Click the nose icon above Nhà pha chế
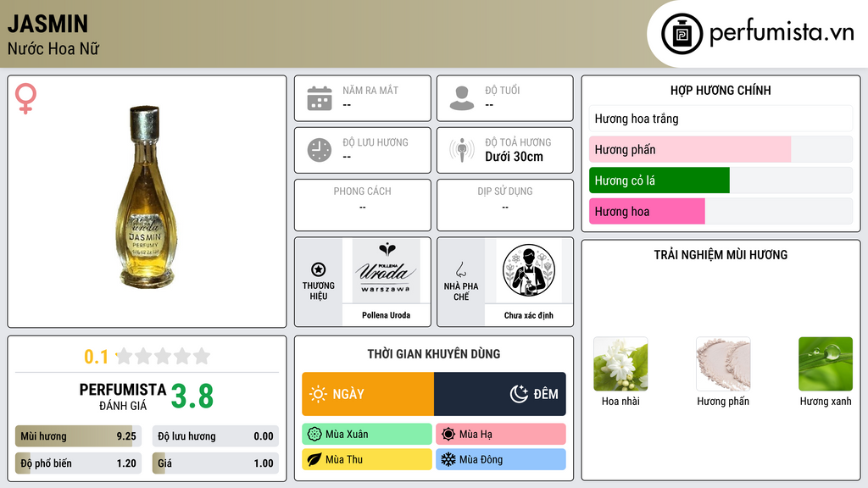This screenshot has width=868, height=488. [460, 269]
